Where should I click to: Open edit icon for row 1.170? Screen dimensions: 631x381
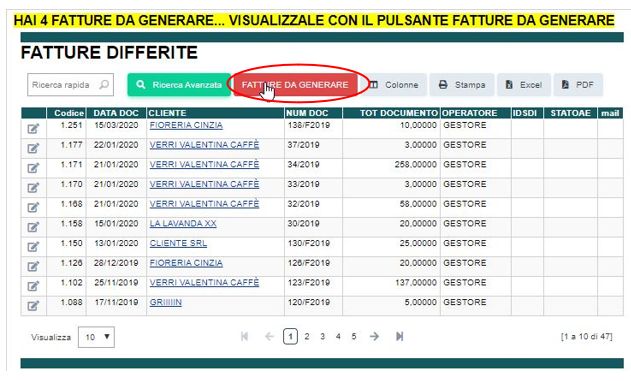pyautogui.click(x=33, y=188)
